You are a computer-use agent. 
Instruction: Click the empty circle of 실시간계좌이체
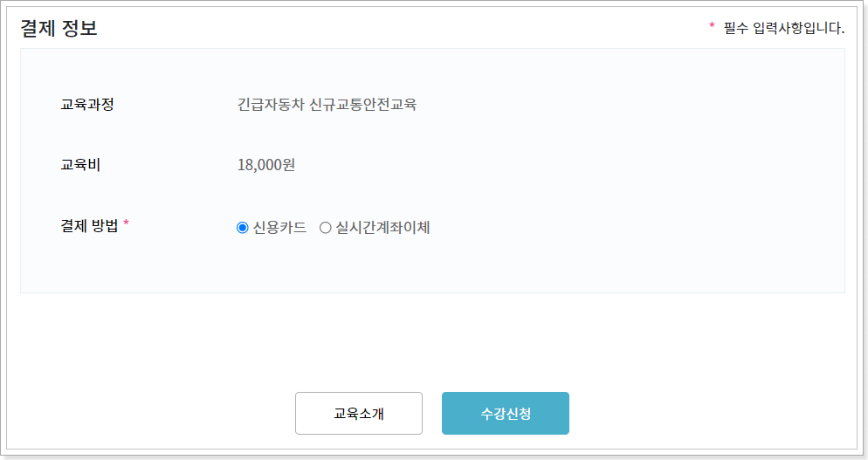(x=326, y=228)
